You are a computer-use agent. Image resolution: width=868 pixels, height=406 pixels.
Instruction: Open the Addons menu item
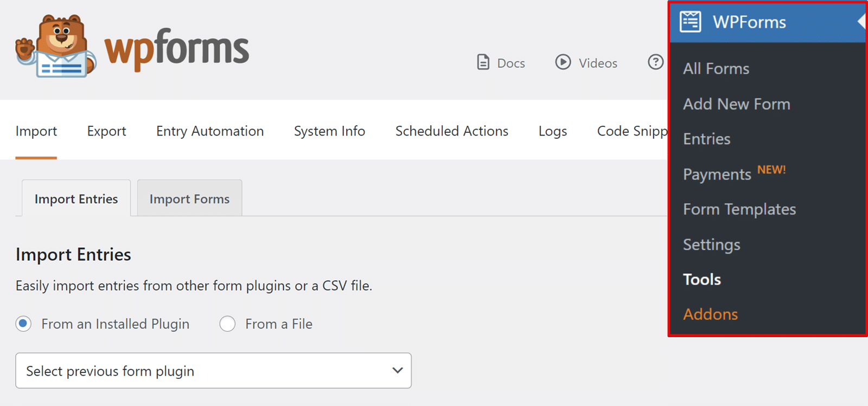tap(711, 314)
